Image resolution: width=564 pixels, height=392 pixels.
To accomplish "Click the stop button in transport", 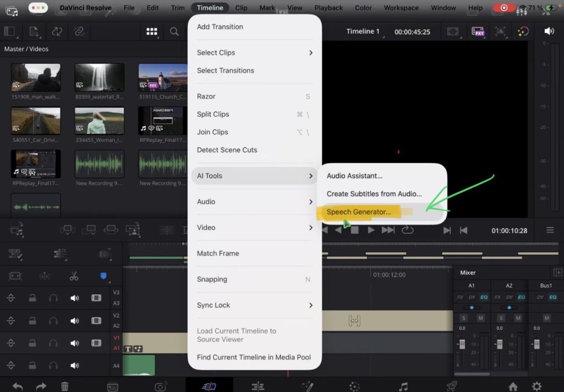I will [x=355, y=230].
